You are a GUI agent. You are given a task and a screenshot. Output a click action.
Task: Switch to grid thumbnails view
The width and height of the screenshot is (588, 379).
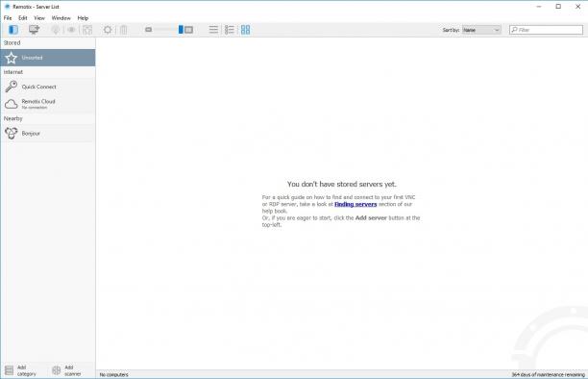coord(245,30)
